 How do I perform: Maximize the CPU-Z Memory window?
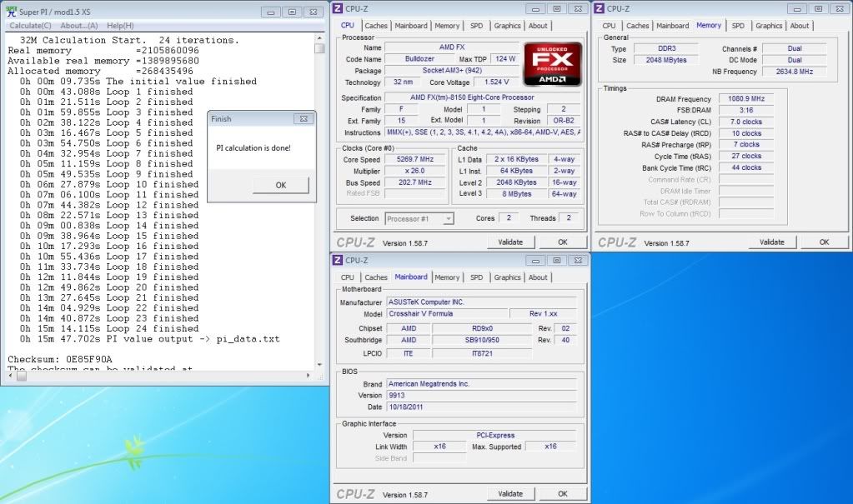(819, 8)
